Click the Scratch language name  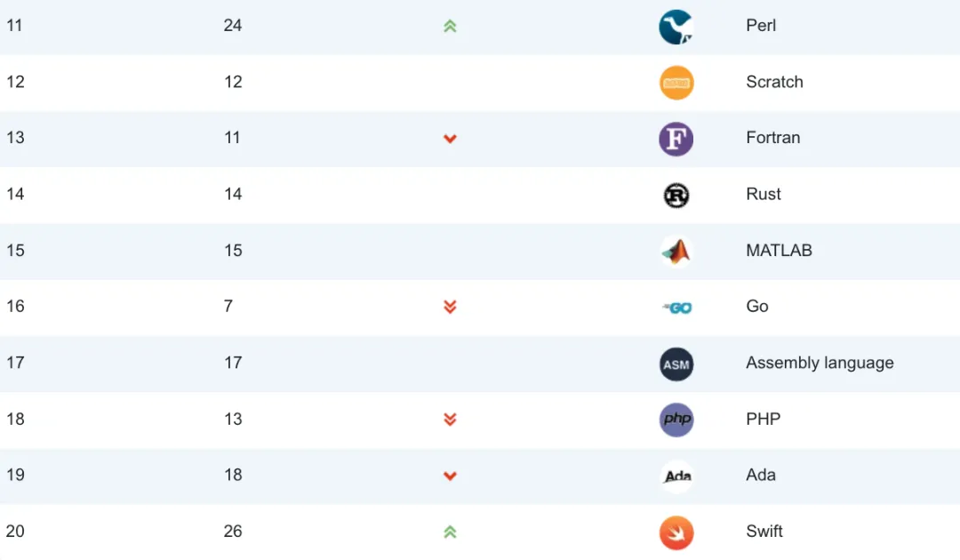tap(774, 82)
